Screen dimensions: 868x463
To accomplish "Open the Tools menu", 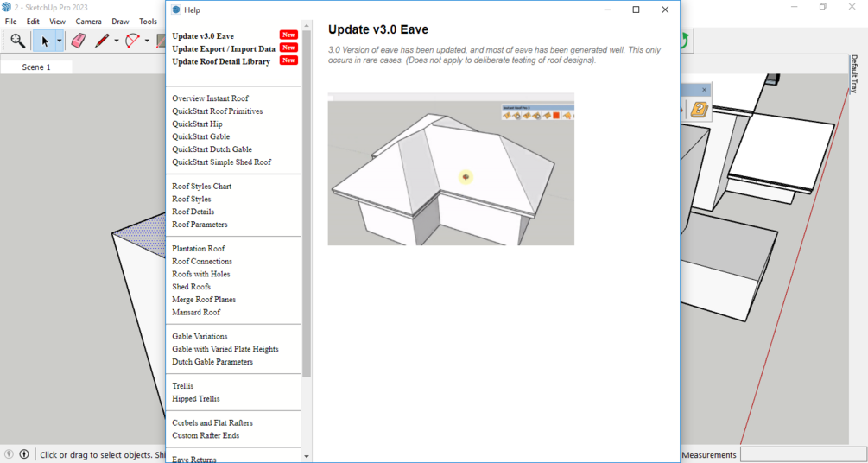I will coord(148,22).
